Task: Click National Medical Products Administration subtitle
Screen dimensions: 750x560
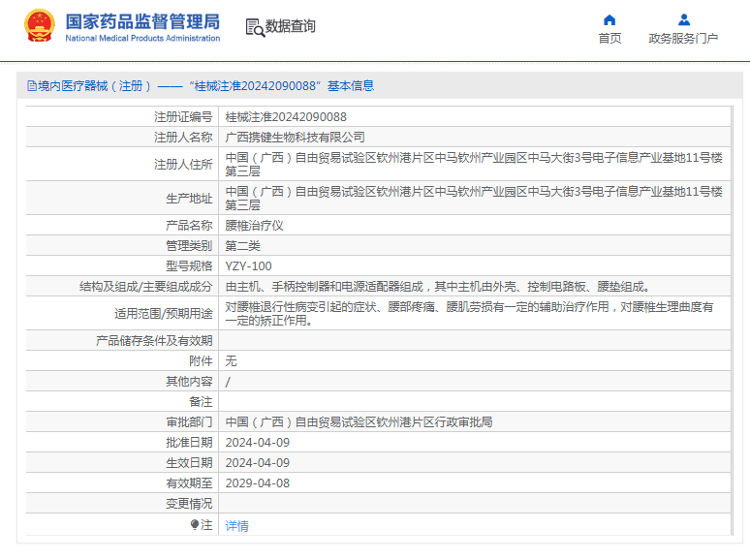Action: click(x=142, y=38)
